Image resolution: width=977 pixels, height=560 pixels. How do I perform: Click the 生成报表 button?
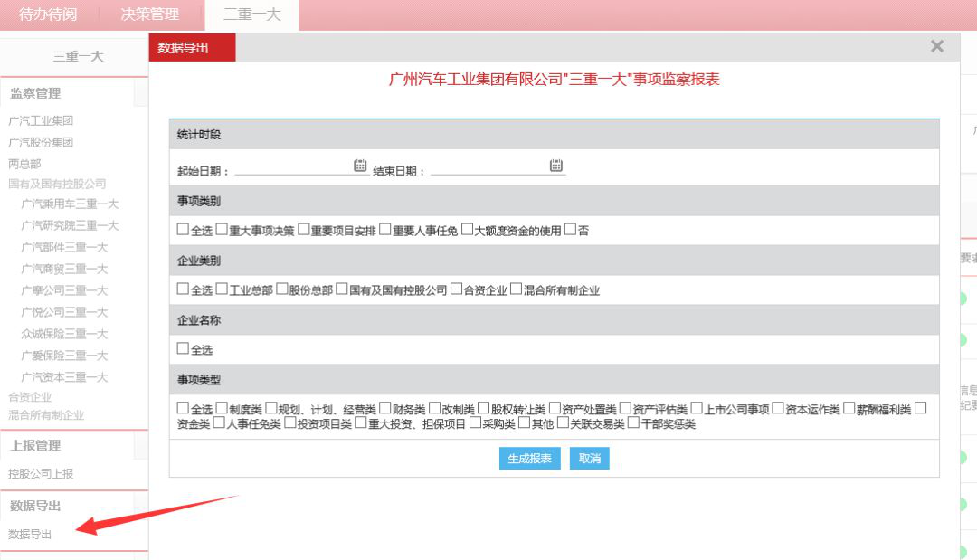pyautogui.click(x=529, y=459)
